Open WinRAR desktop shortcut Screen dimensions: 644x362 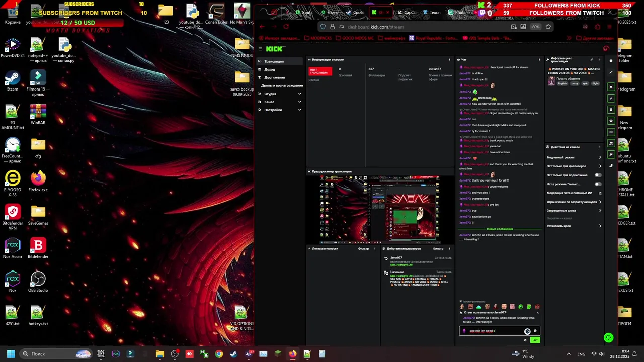38,115
